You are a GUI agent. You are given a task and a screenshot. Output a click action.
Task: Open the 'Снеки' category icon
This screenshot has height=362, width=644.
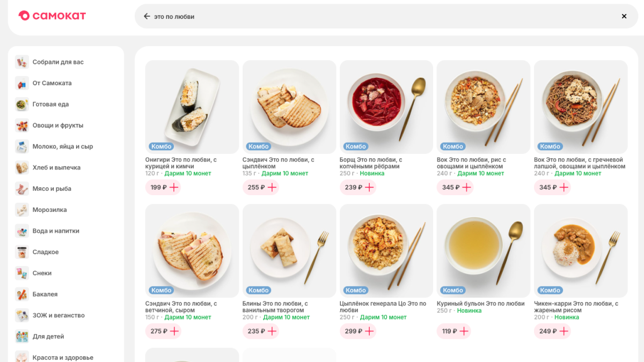click(22, 273)
